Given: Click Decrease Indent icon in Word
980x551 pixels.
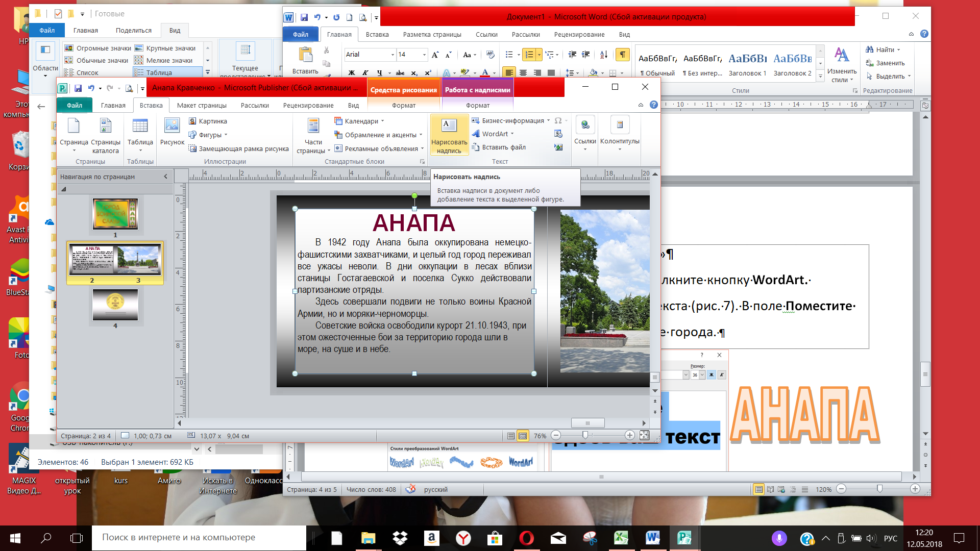Looking at the screenshot, I should 572,55.
